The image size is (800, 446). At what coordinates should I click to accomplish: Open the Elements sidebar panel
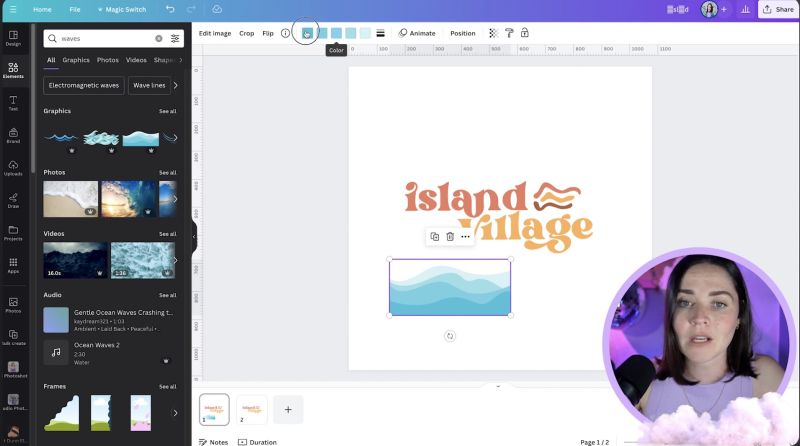(x=13, y=70)
